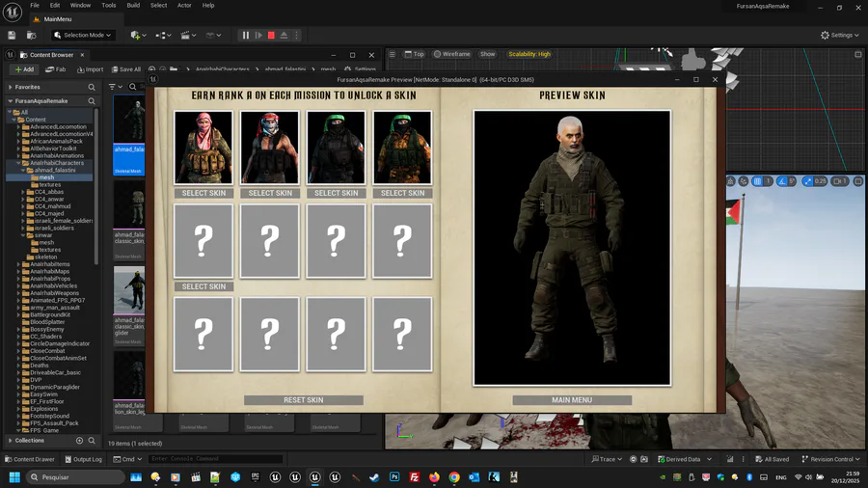Click search icon in FursanAqsaRemake header
868x488 pixels.
(x=92, y=100)
